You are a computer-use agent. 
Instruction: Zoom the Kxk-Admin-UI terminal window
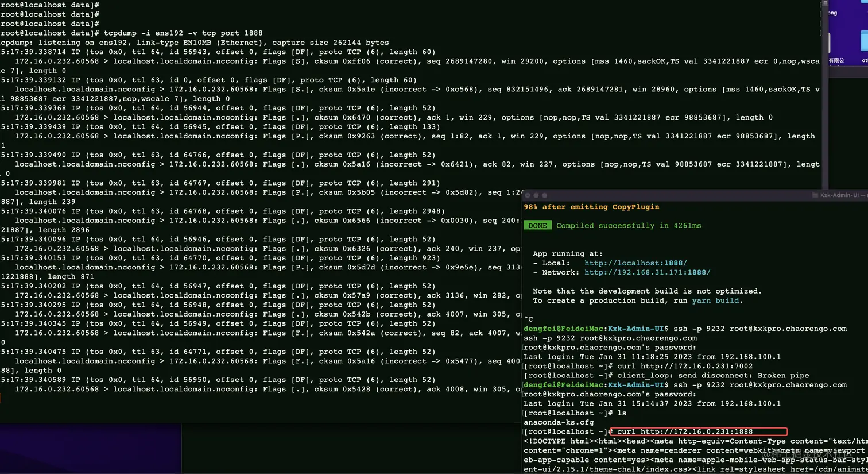click(545, 195)
